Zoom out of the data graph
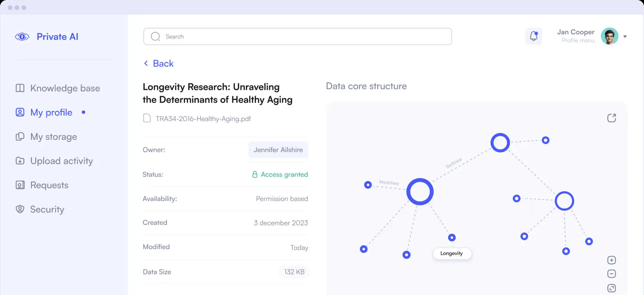The image size is (644, 295). click(611, 274)
